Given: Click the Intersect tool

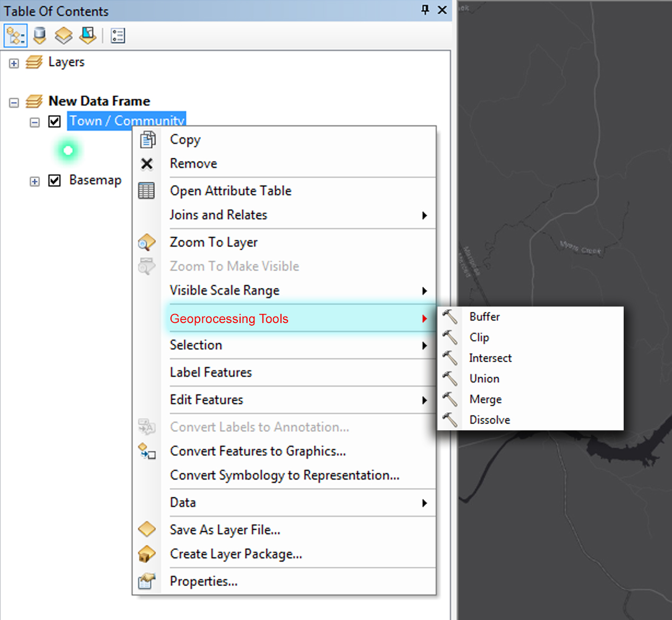Looking at the screenshot, I should (490, 358).
